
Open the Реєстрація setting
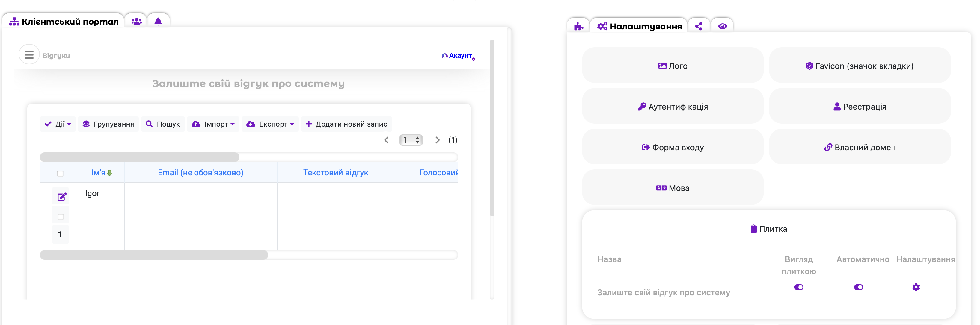[860, 106]
